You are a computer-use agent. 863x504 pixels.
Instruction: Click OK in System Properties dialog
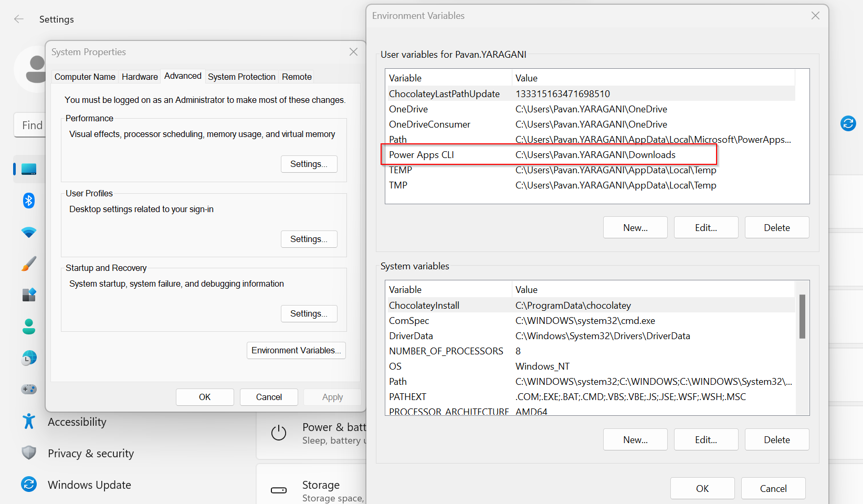click(x=205, y=397)
